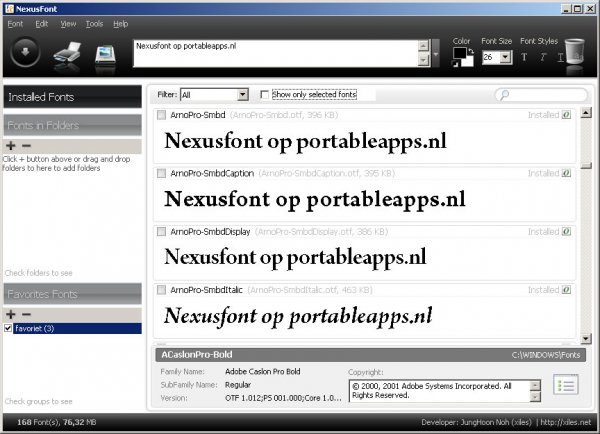Click the plus icon under Fonts in Folders
Viewport: 600px width, 434px height.
[11, 146]
